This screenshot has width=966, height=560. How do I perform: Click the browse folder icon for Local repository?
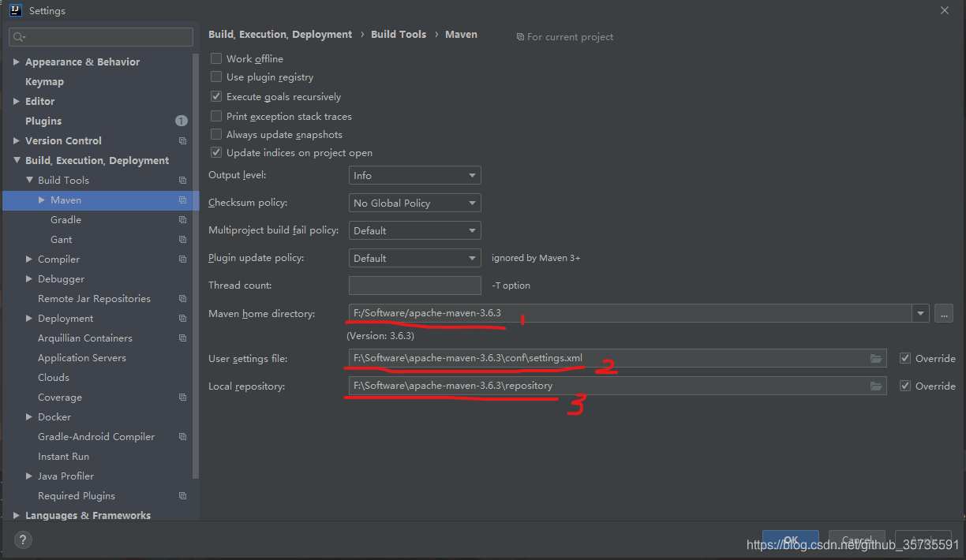coord(876,386)
